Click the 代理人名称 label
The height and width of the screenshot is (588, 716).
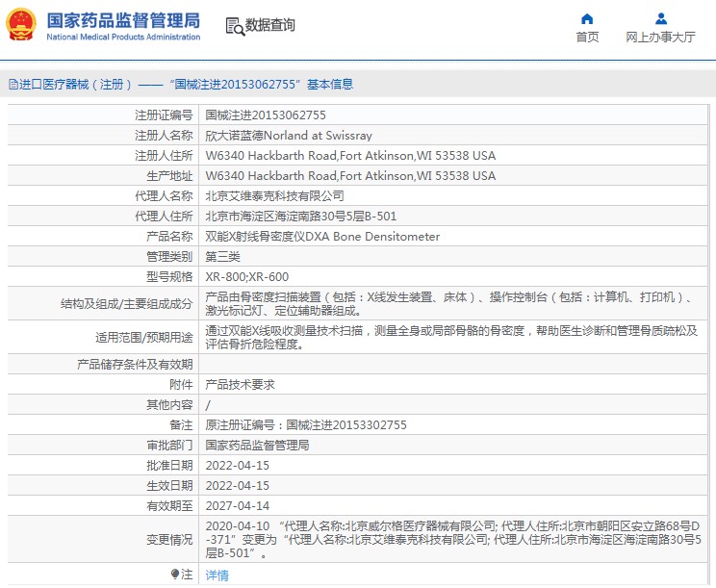click(164, 196)
